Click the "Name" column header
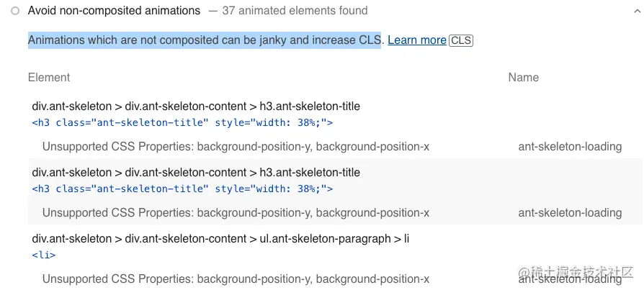This screenshot has width=644, height=290. click(x=523, y=77)
